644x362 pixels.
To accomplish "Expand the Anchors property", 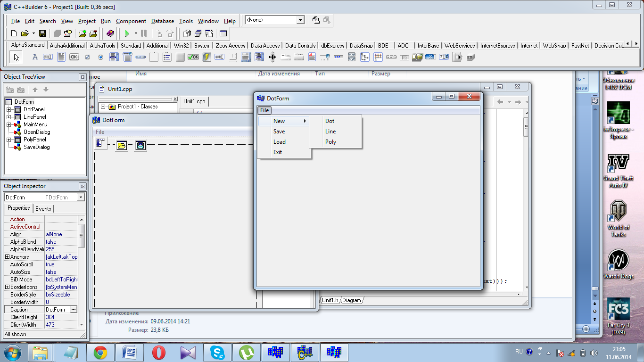I will pyautogui.click(x=7, y=257).
